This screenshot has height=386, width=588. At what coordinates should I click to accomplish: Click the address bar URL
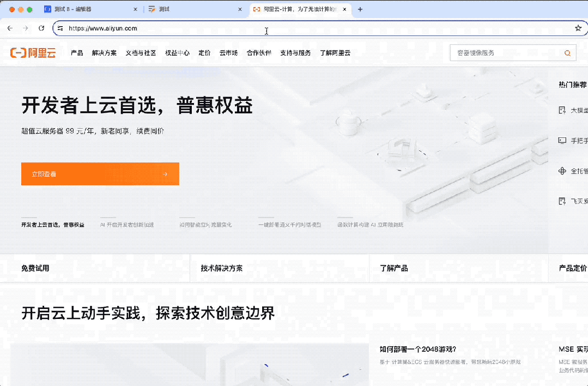(x=103, y=28)
